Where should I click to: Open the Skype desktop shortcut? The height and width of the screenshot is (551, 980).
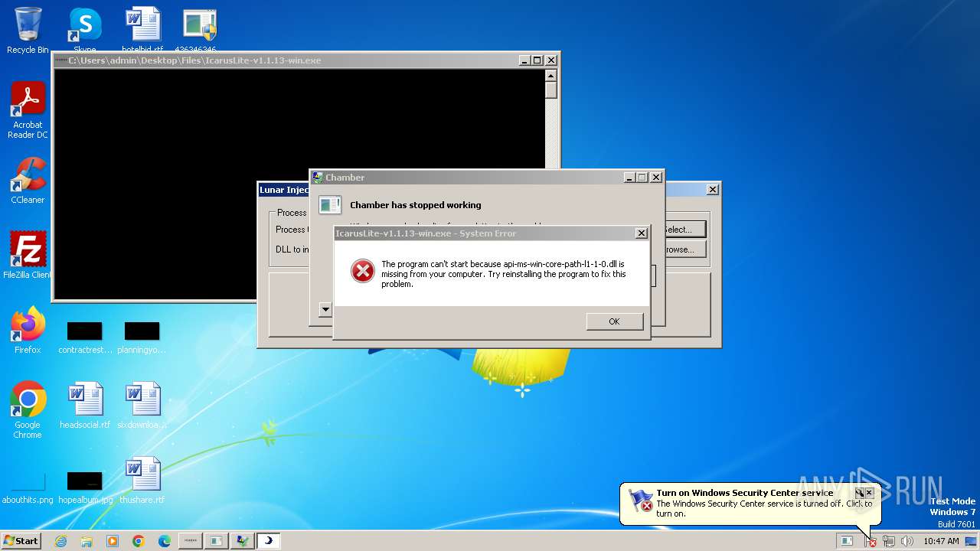pyautogui.click(x=85, y=31)
